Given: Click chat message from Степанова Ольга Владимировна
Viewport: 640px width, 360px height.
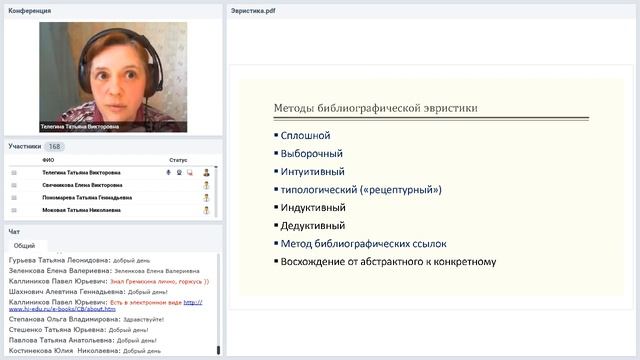Looking at the screenshot, I should (86, 319).
